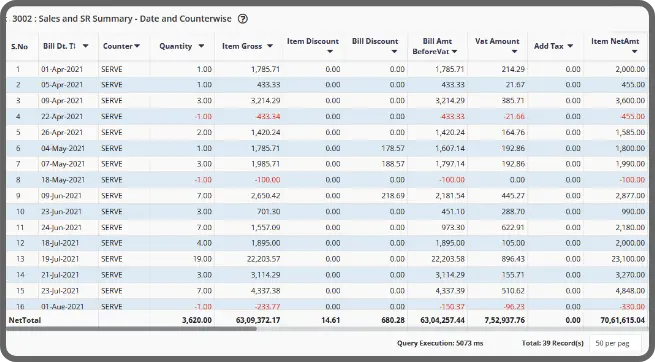655x362 pixels.
Task: Click the NetTotal Item NetAmt value 70,61,615.04
Action: pos(622,320)
